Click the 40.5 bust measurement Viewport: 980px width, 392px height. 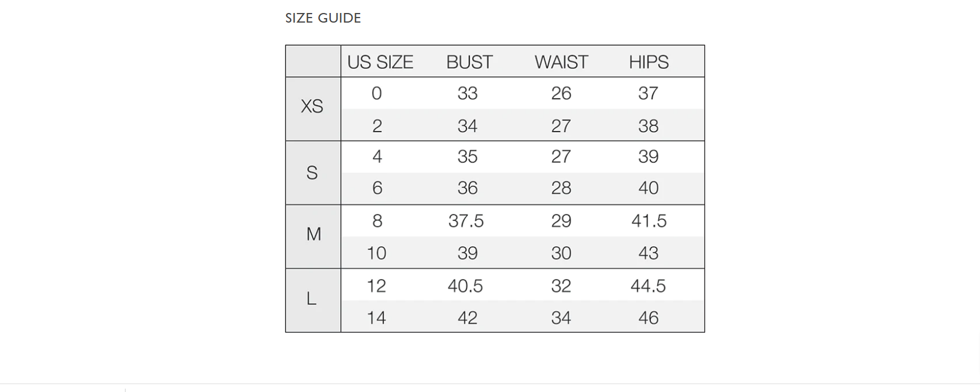(x=465, y=286)
